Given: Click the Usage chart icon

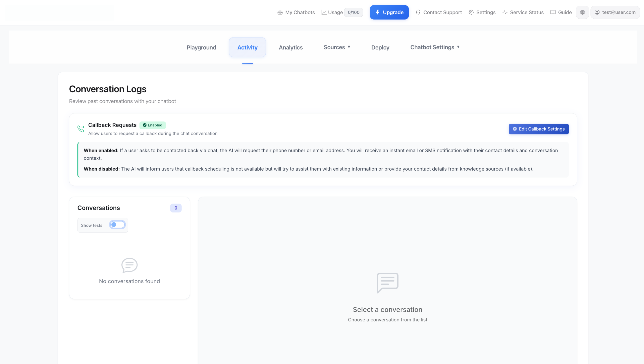Looking at the screenshot, I should (x=324, y=12).
